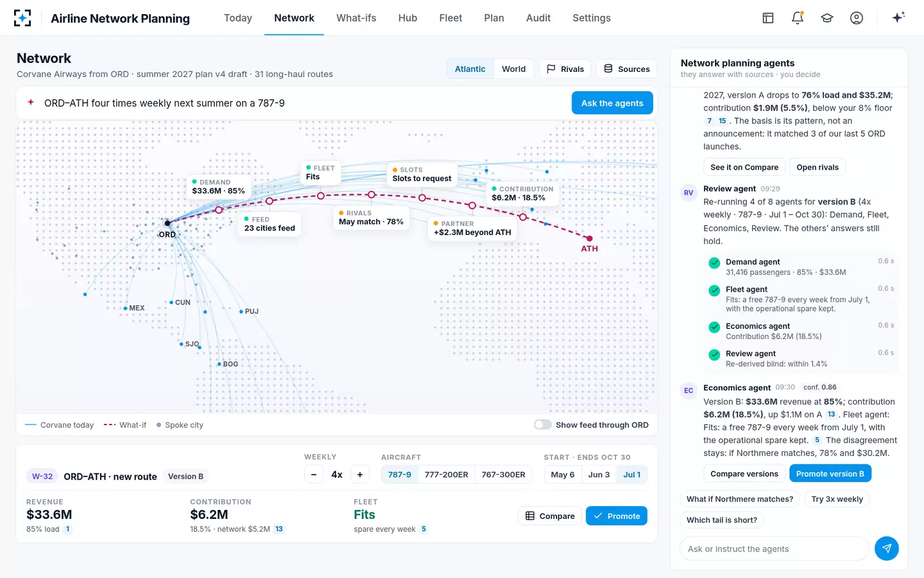Open the Today tab
Image resolution: width=924 pixels, height=578 pixels.
pyautogui.click(x=237, y=18)
